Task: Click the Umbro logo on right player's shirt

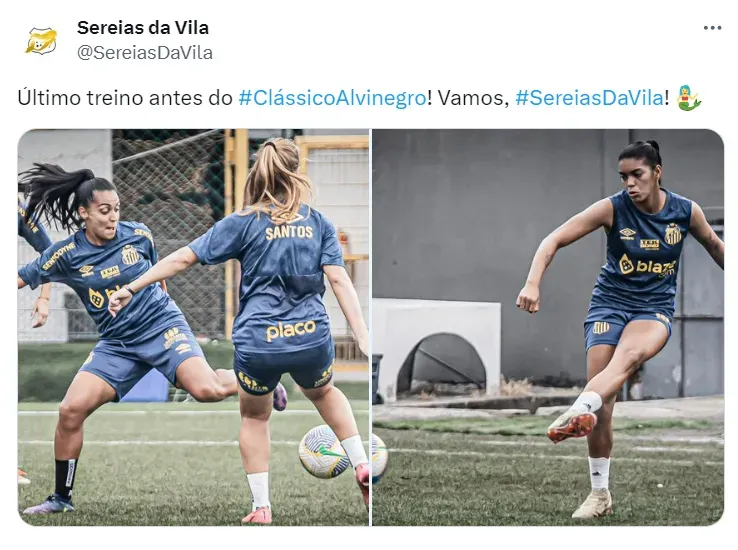Action: [628, 233]
